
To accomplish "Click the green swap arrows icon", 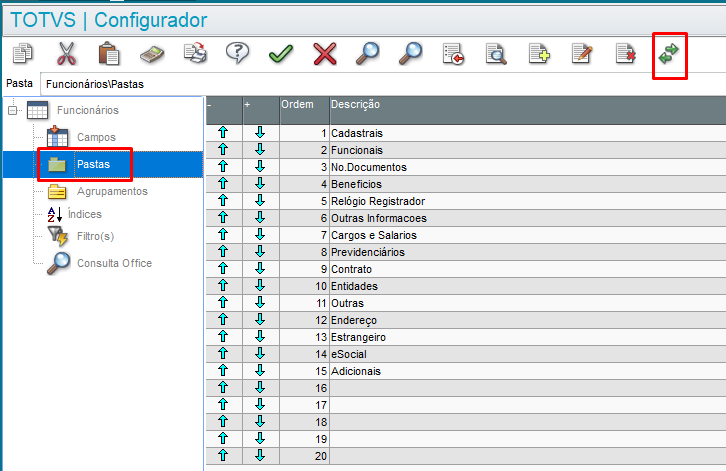I will point(669,54).
